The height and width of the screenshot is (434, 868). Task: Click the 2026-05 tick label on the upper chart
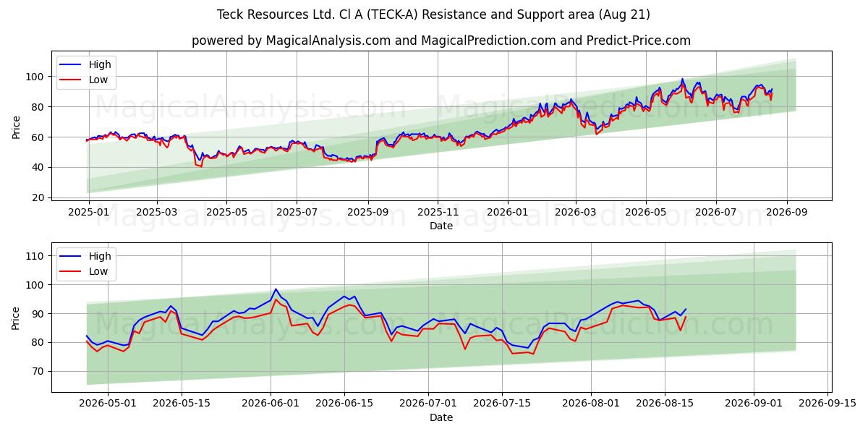tap(645, 212)
